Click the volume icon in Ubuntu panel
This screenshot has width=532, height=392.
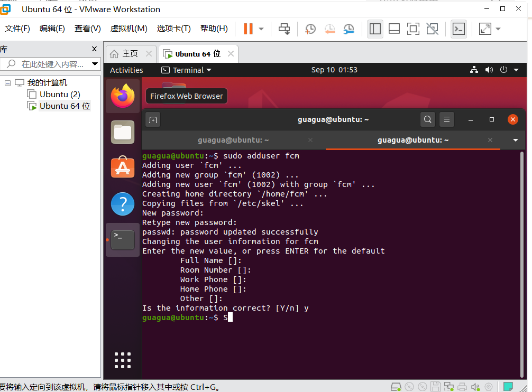(x=489, y=70)
